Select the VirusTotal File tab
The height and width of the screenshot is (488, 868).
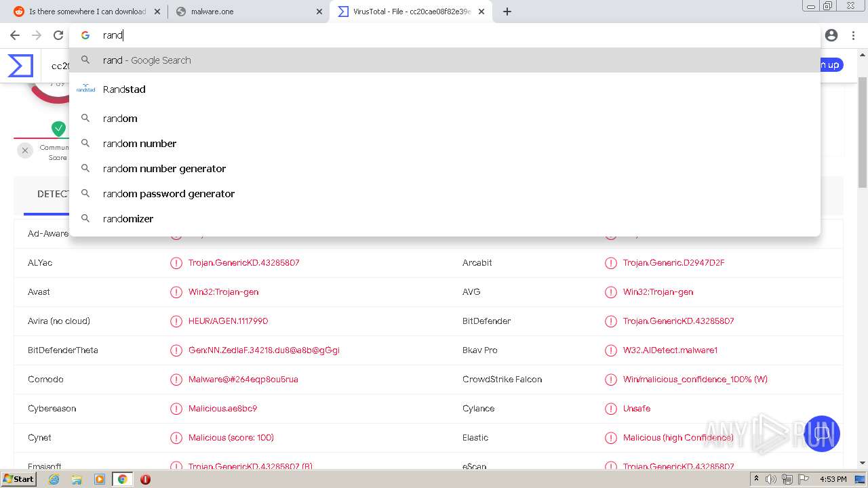pos(411,12)
